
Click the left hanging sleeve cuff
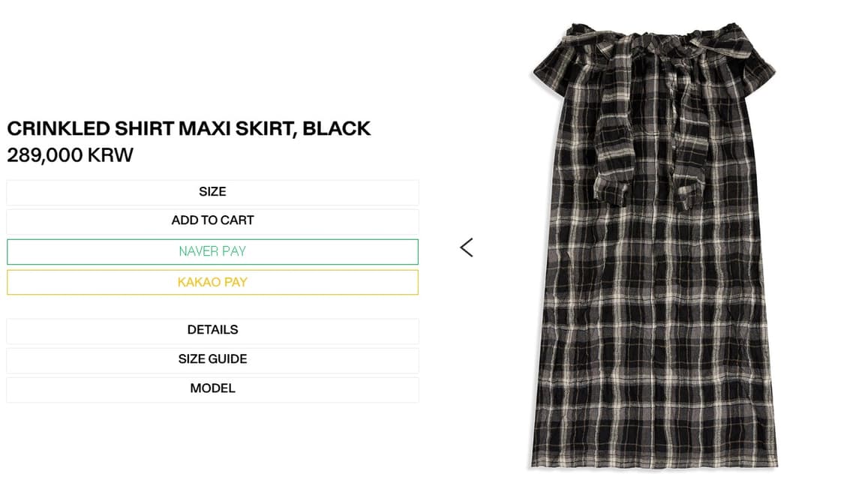(x=611, y=192)
